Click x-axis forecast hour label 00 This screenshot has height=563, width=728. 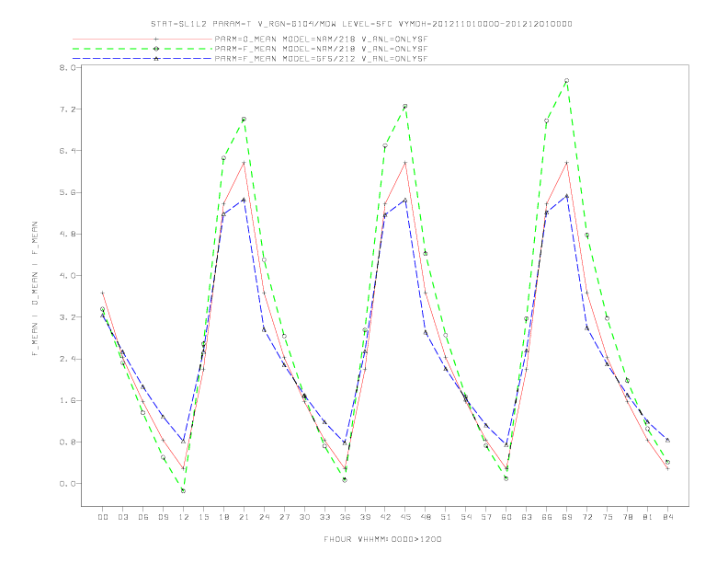[x=103, y=517]
